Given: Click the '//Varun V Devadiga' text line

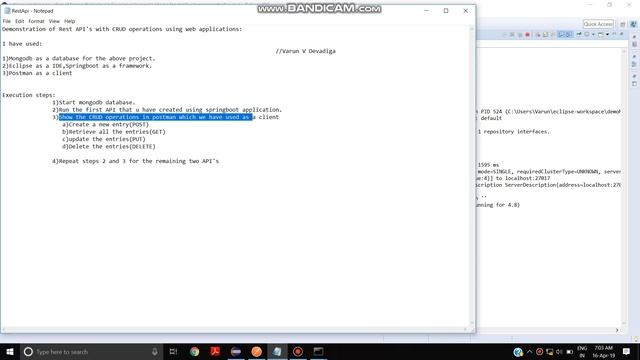Looking at the screenshot, I should (x=305, y=51).
